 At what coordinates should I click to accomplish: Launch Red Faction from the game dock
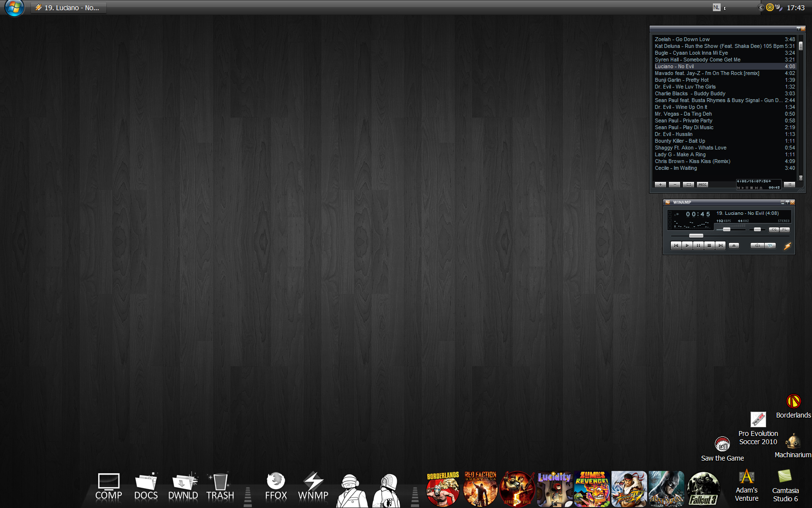click(x=480, y=489)
